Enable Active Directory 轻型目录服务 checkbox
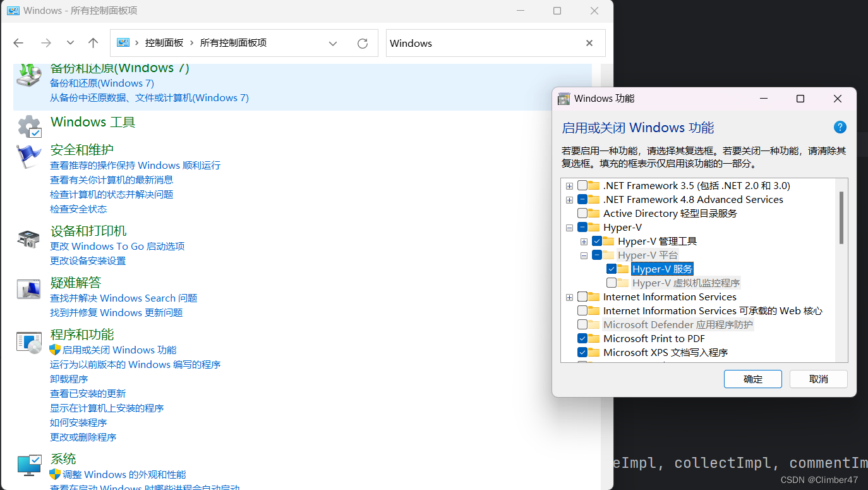This screenshot has height=490, width=868. (582, 214)
